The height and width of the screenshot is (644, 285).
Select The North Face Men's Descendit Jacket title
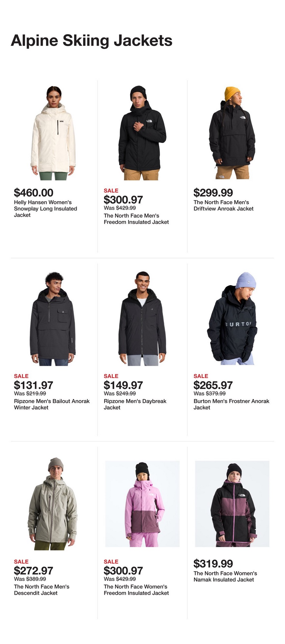tap(42, 590)
